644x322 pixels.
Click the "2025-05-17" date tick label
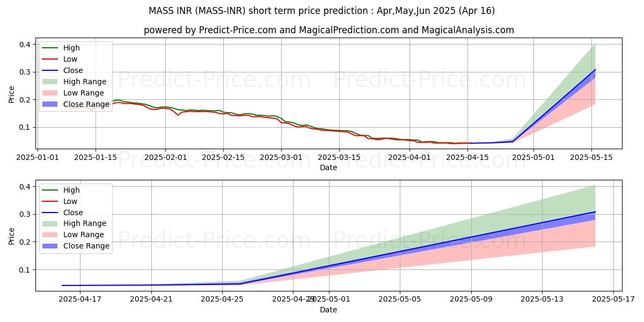[x=614, y=299]
